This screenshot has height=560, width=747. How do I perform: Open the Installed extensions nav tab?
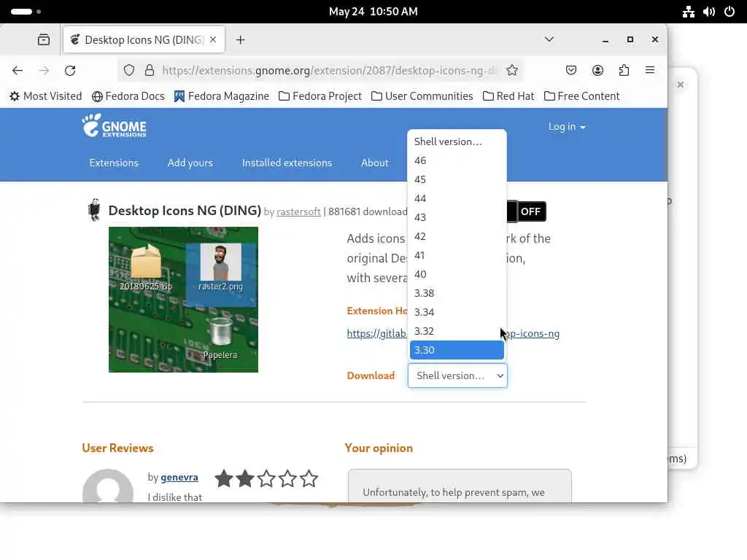pyautogui.click(x=287, y=163)
